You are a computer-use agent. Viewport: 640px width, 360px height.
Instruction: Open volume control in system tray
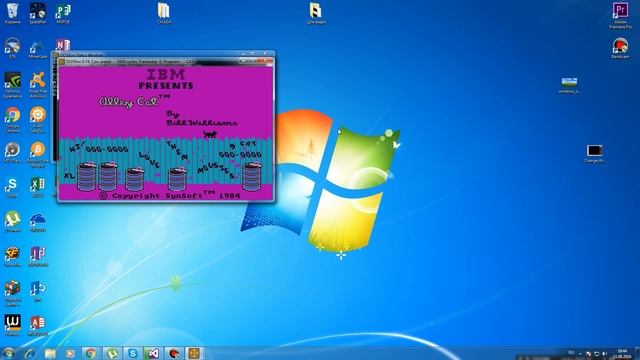coord(604,353)
